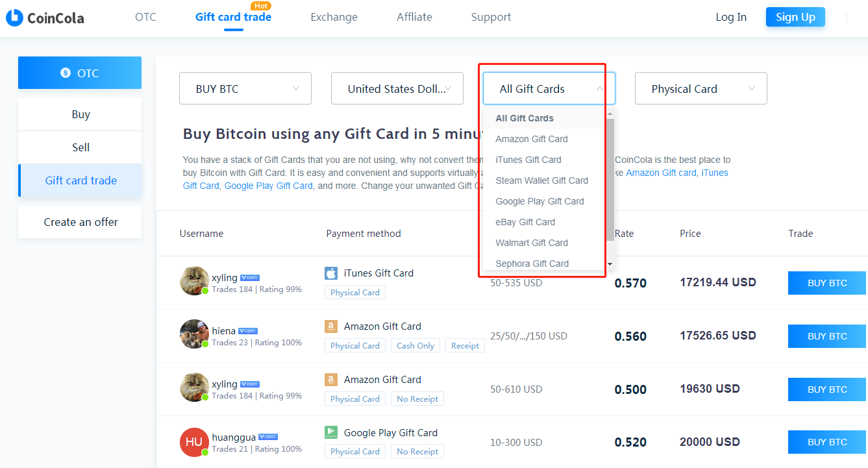
Task: Click the iTunes apple icon in xyling's offer
Action: 331,273
